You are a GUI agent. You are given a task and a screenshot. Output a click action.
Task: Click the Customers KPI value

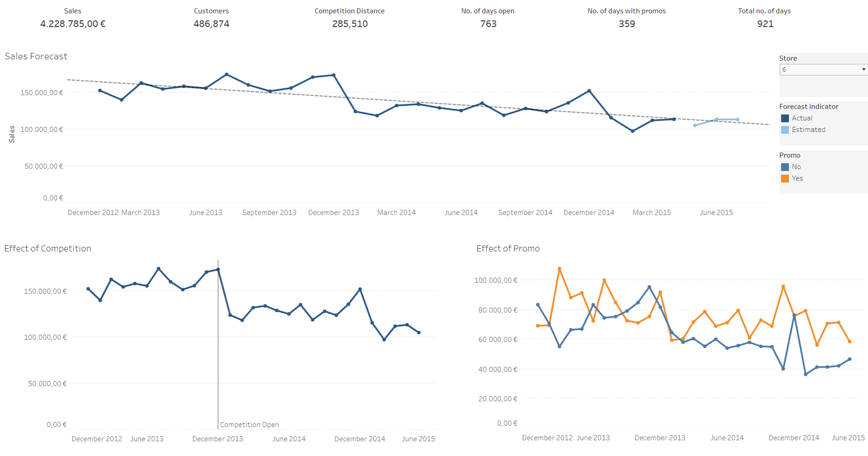(211, 24)
